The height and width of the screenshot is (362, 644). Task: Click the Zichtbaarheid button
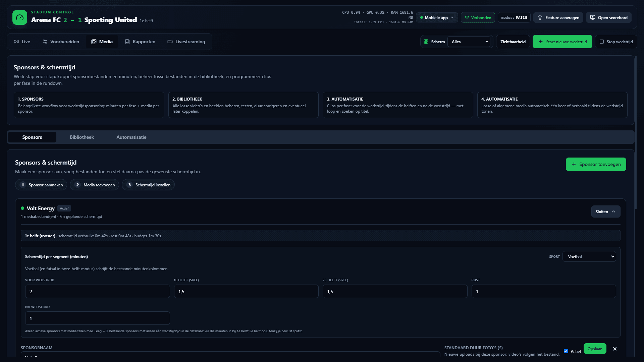click(x=513, y=42)
